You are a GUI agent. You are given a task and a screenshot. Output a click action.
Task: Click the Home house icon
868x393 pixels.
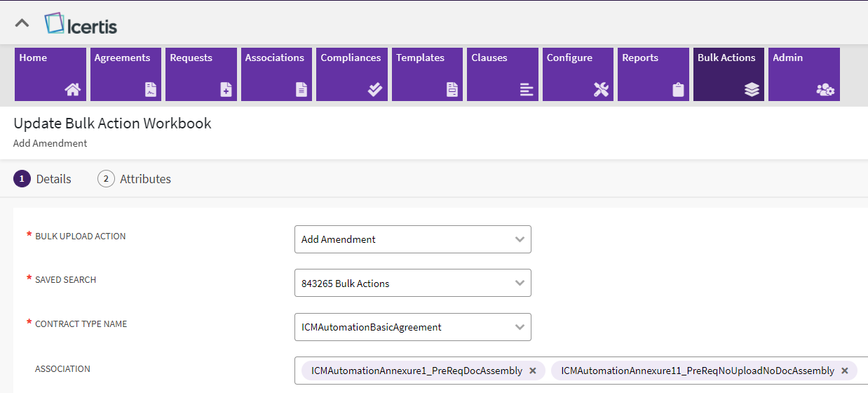(73, 89)
